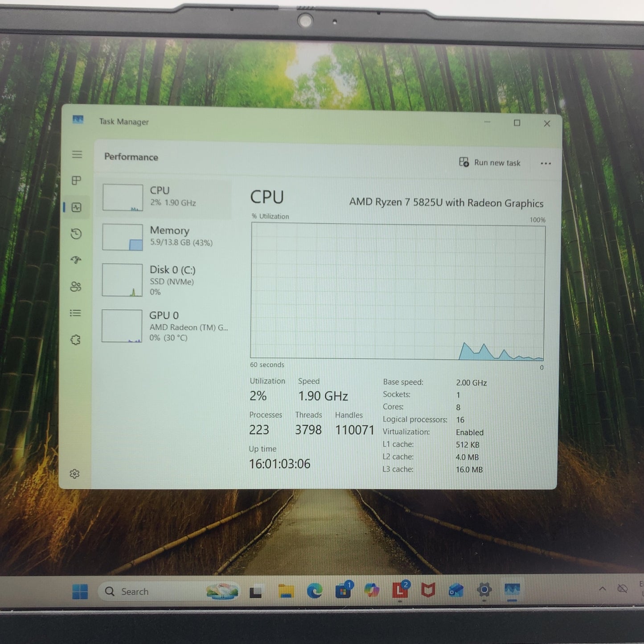Viewport: 644px width, 644px height.
Task: Click the "Performance" page heading
Action: click(x=131, y=157)
